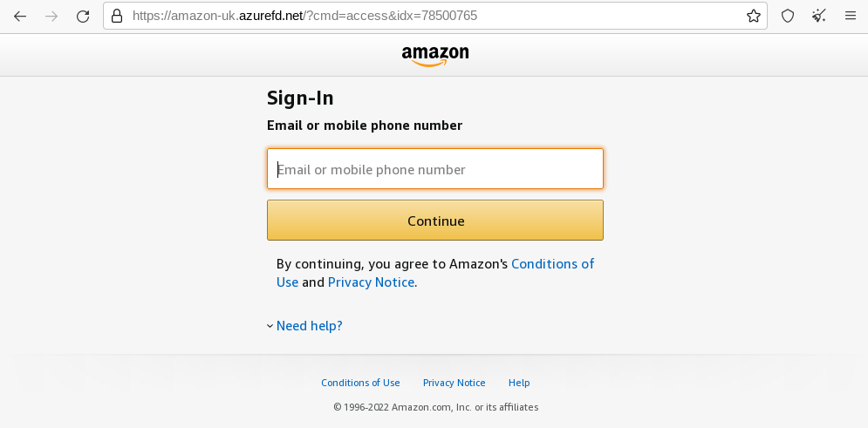Focus the email or mobile number field
Viewport: 868px width, 428px height.
point(435,169)
